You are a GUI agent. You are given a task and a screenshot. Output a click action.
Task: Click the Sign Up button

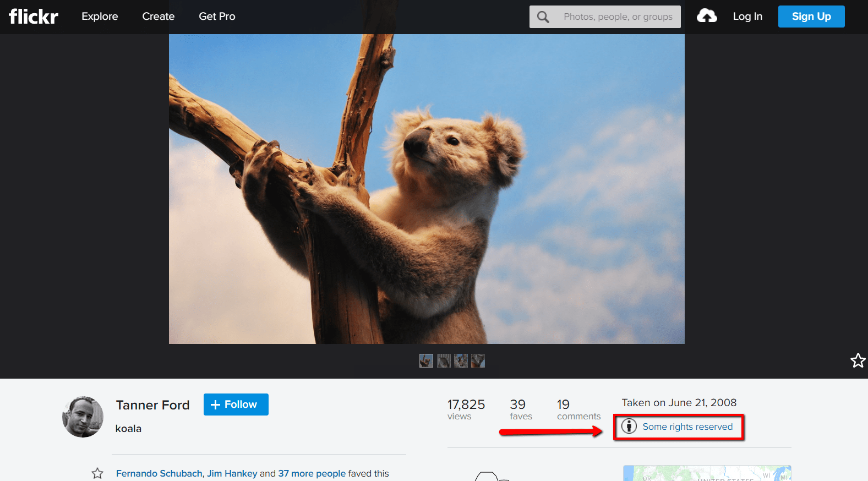811,17
